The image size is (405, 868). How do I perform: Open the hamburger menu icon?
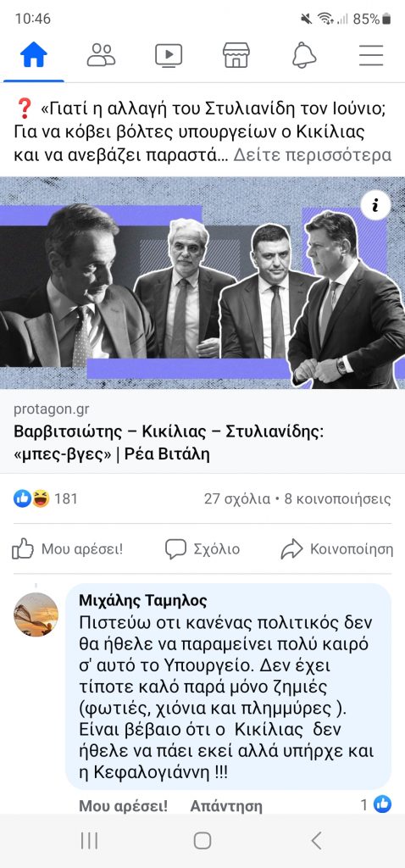click(x=371, y=55)
